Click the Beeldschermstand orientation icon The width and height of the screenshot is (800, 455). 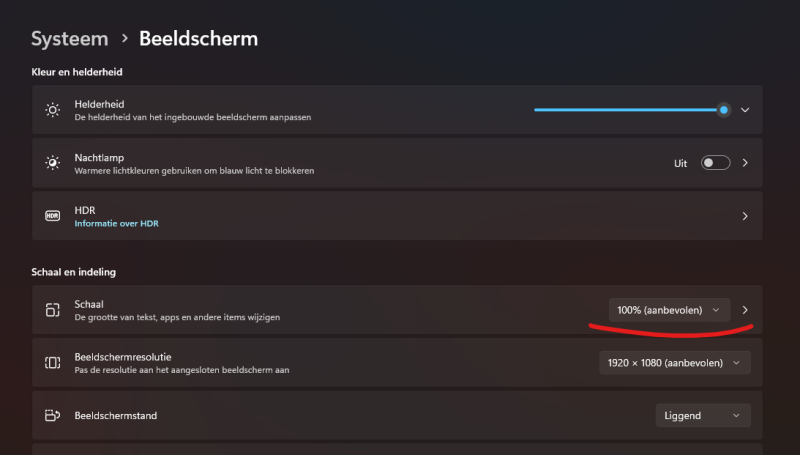point(53,415)
